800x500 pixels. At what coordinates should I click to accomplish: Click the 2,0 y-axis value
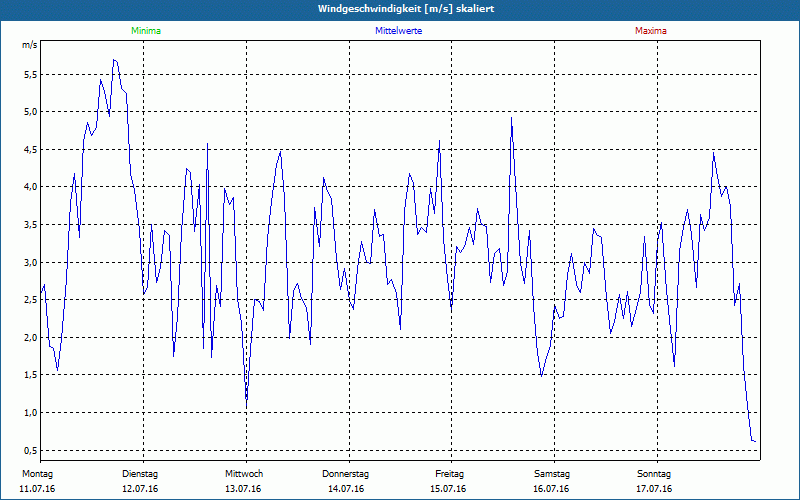click(30, 337)
